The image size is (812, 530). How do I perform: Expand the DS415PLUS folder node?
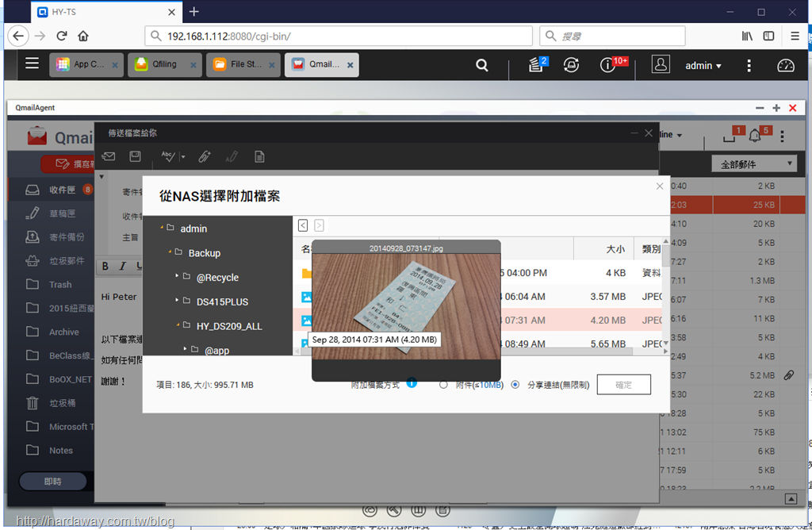tap(177, 300)
